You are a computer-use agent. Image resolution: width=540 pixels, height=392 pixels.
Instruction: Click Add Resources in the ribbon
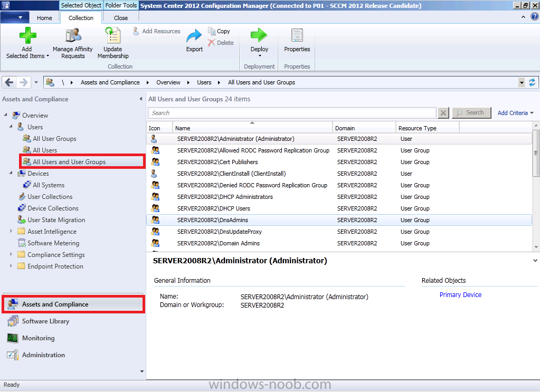(x=157, y=31)
